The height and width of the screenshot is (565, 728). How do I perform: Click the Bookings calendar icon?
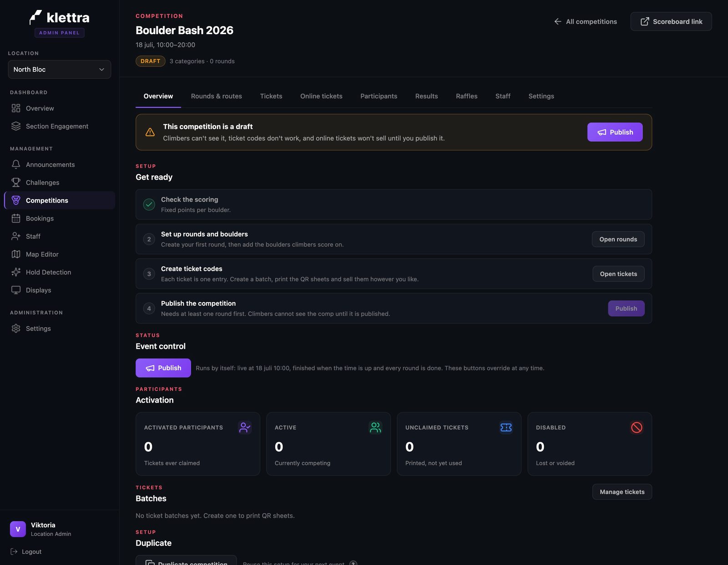(x=16, y=218)
